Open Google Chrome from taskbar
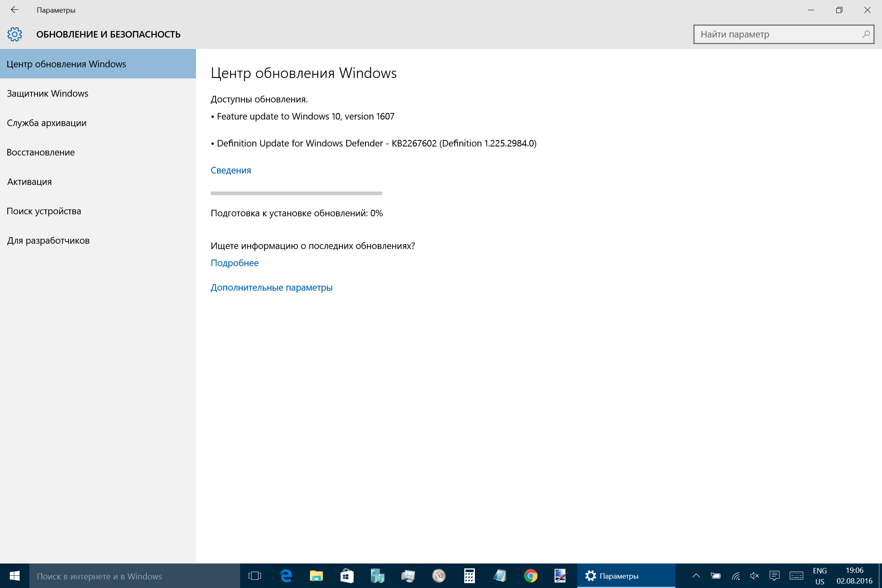The image size is (882, 588). click(530, 576)
